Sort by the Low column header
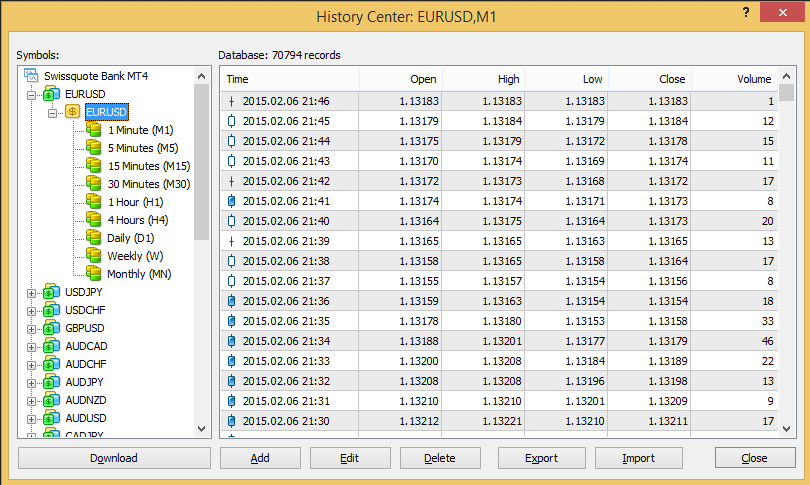The image size is (810, 485). pyautogui.click(x=567, y=79)
